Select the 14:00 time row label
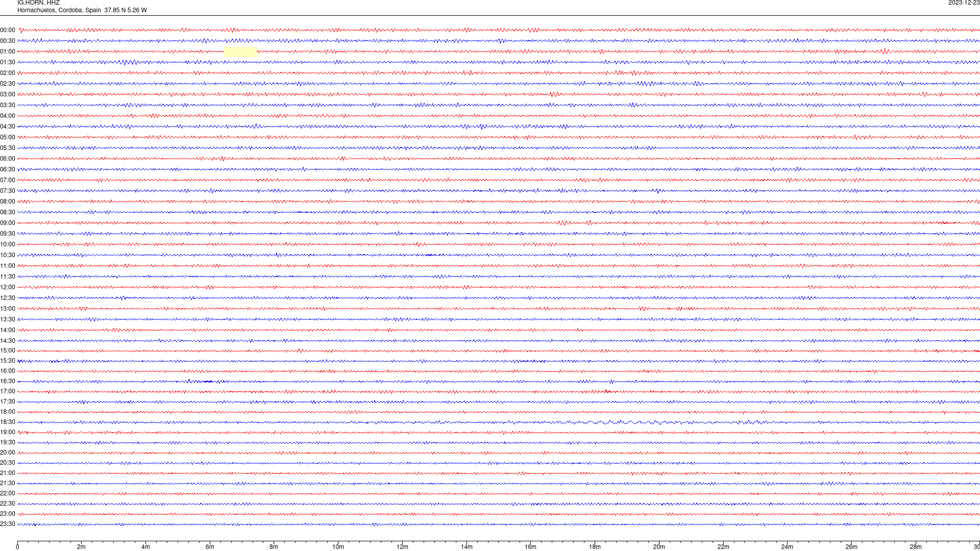This screenshot has height=551, width=980. (x=8, y=330)
